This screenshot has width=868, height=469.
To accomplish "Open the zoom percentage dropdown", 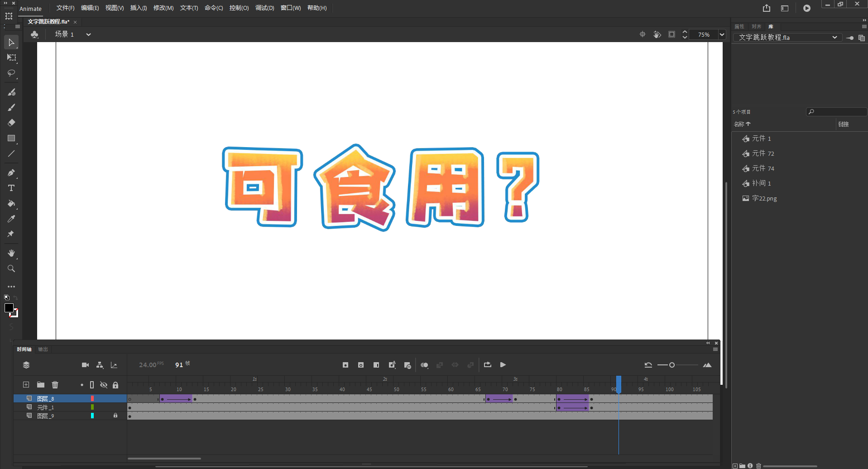I will (x=722, y=34).
